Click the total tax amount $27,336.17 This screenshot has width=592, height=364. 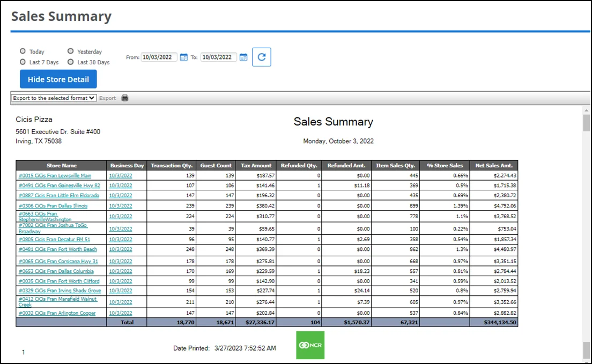click(x=260, y=323)
